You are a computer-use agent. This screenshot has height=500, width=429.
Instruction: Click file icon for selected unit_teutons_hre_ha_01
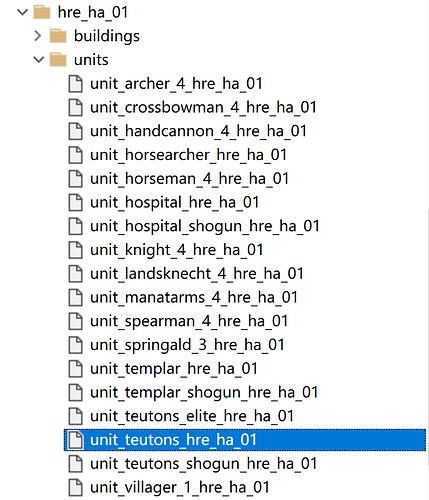coord(76,440)
